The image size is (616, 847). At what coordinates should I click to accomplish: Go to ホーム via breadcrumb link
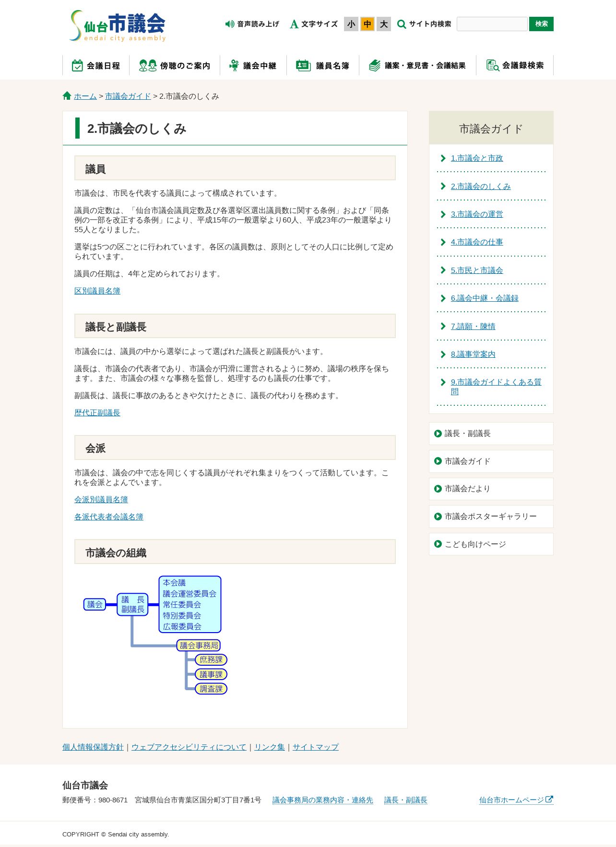(x=85, y=96)
